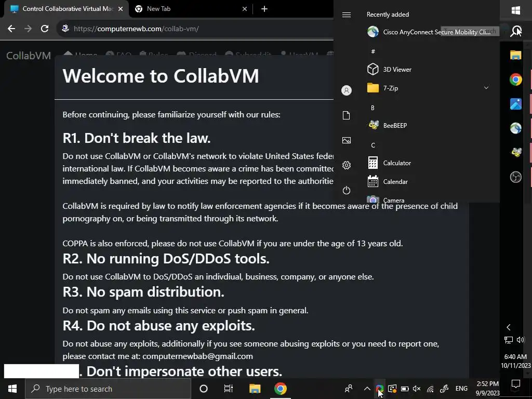Jump to letter B in app list
The width and height of the screenshot is (532, 399).
tap(373, 108)
